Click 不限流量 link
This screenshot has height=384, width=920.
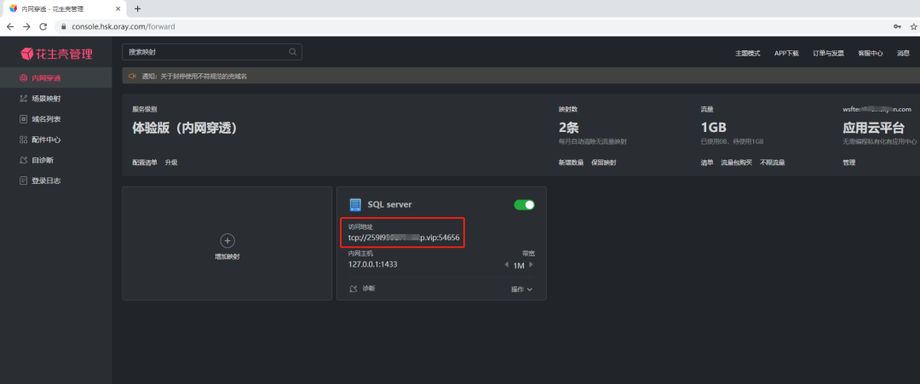pyautogui.click(x=772, y=163)
